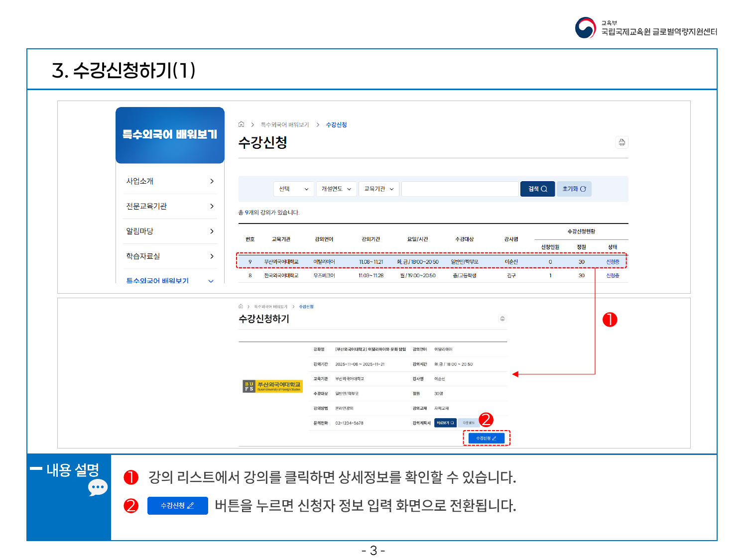Click the speech bubble icon under 내용 설명
Viewport: 747px width, 560px height.
pos(98,488)
